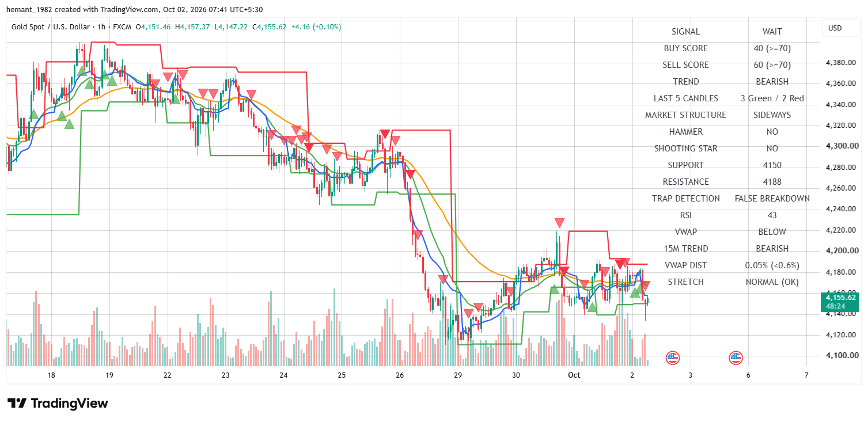
Task: Click the LAST 5 CANDLES label
Action: pos(685,98)
